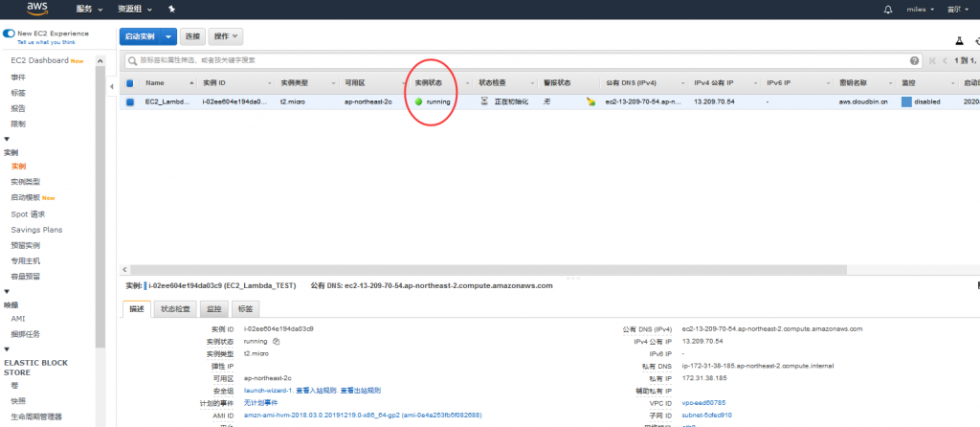Click the 连接 connect button
Screen dimensions: 980x427
[192, 36]
